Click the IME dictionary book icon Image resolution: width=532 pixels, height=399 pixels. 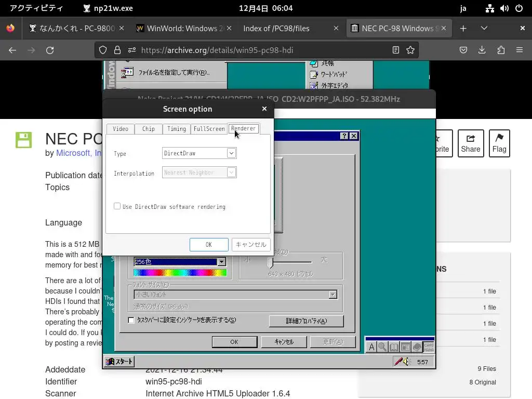click(x=394, y=347)
